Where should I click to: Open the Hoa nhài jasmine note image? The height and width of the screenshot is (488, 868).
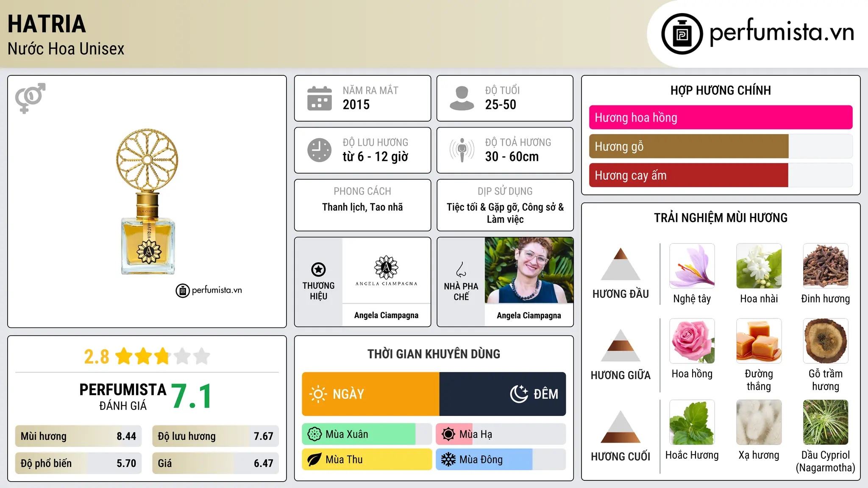[x=759, y=266]
